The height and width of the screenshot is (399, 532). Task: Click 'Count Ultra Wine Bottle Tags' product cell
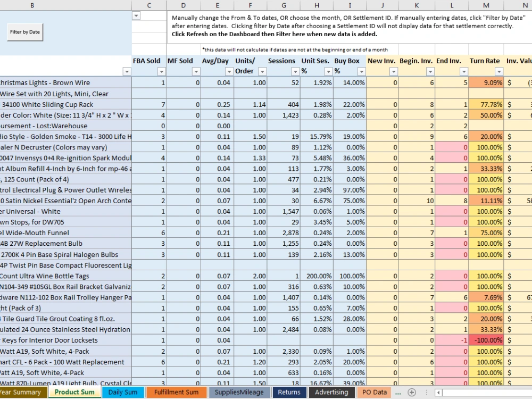tap(66, 276)
